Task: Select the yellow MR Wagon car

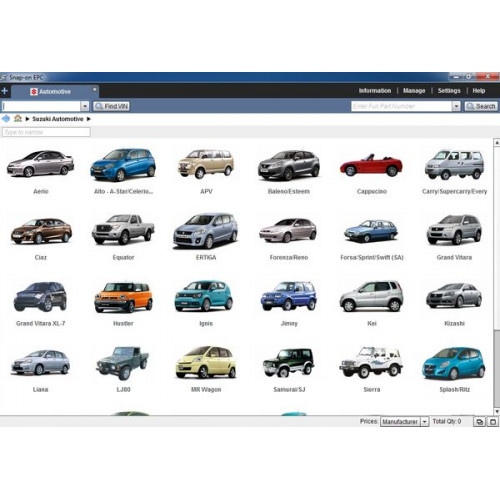Action: [206, 362]
